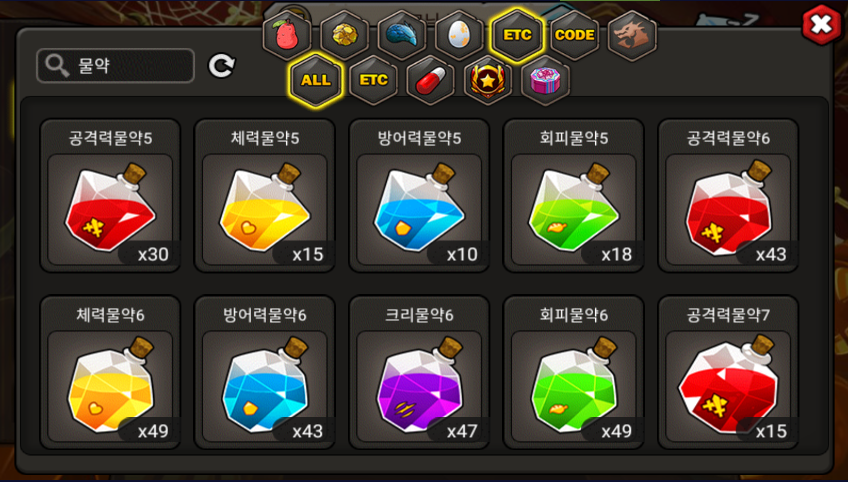Open the dragon head category tab

point(632,35)
